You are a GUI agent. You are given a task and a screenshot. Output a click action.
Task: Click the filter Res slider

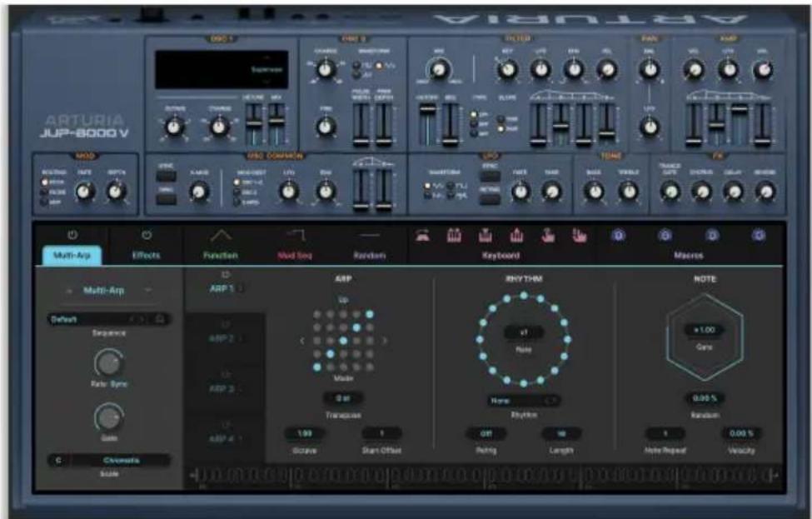click(x=450, y=124)
